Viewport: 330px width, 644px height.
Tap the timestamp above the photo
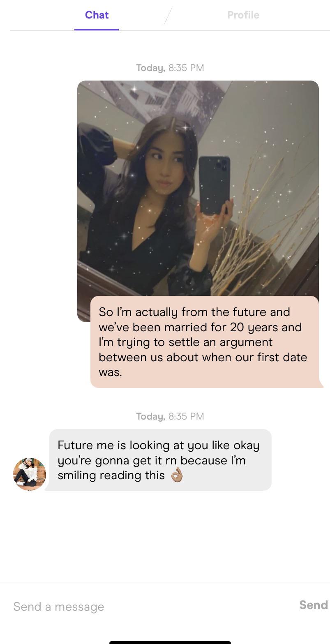click(170, 68)
